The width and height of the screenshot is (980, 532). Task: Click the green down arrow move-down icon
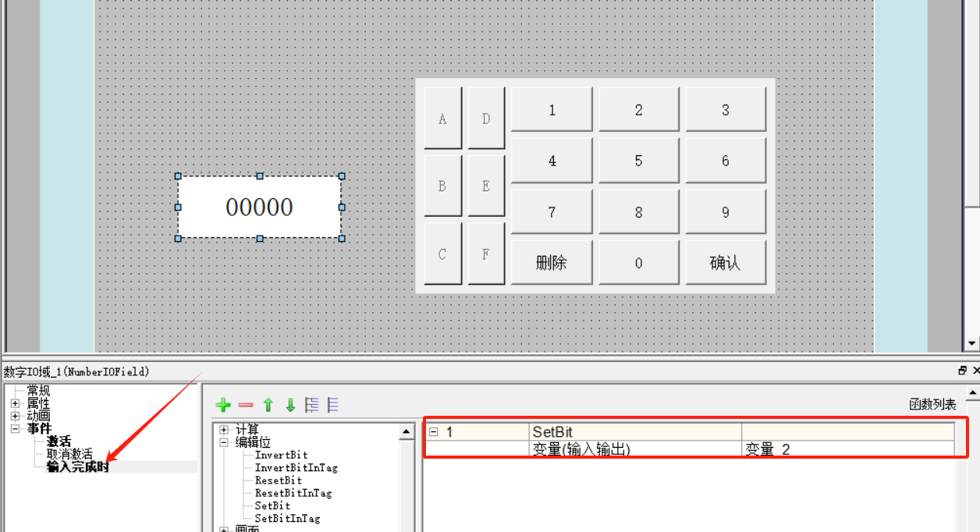[290, 405]
